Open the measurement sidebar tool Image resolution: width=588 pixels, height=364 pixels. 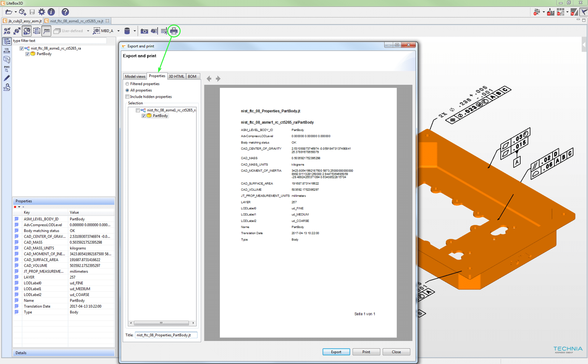coord(7,50)
